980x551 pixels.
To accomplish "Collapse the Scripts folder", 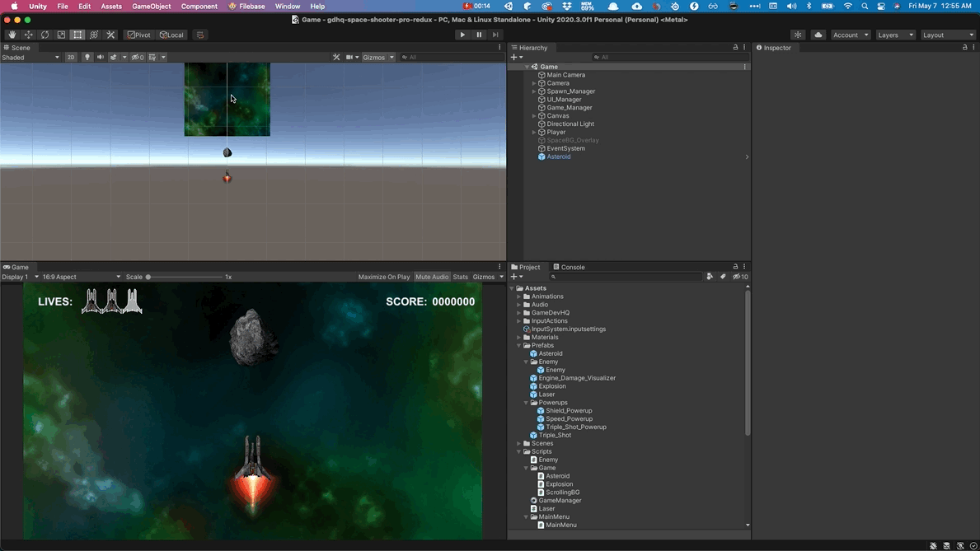I will point(518,451).
